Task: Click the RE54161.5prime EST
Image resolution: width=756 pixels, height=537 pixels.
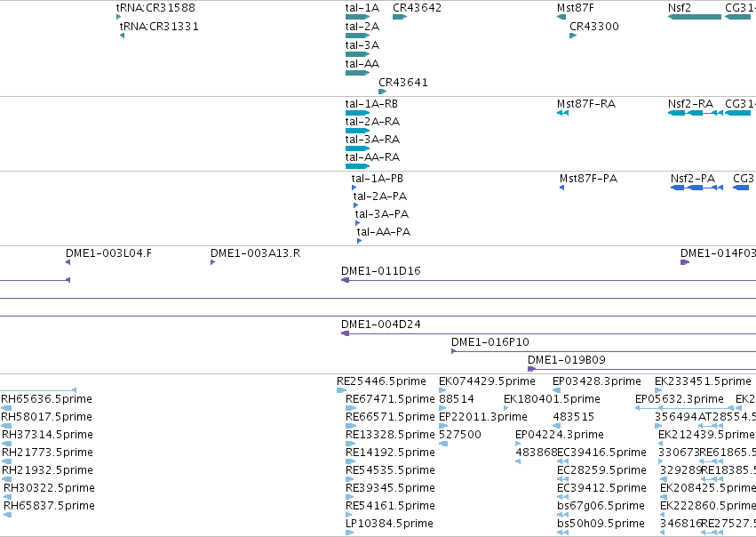Action: pyautogui.click(x=349, y=516)
